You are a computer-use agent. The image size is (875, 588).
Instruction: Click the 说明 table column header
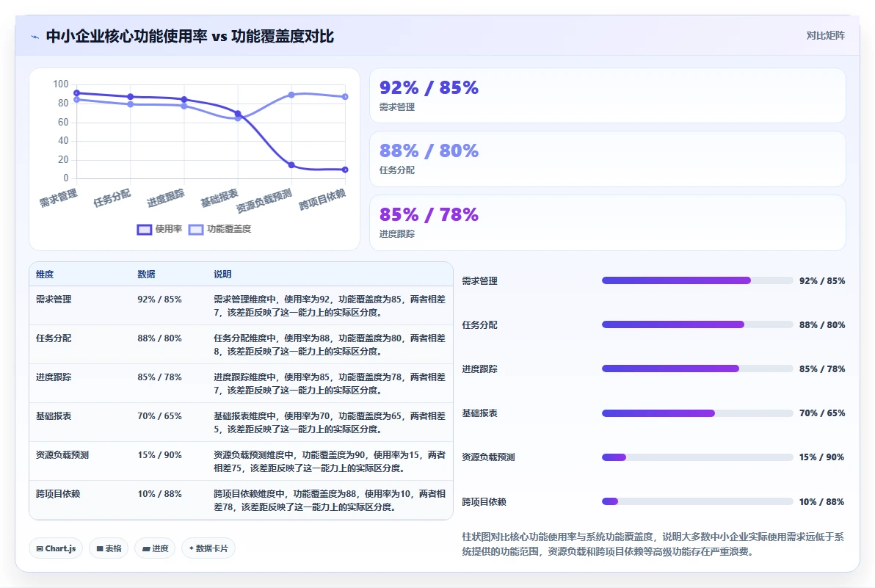222,275
